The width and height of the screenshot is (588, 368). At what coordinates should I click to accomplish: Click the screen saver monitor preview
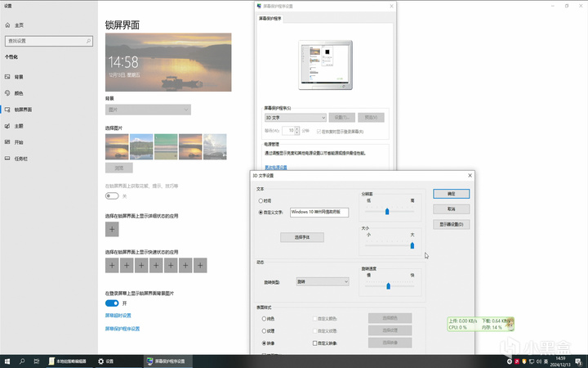326,65
